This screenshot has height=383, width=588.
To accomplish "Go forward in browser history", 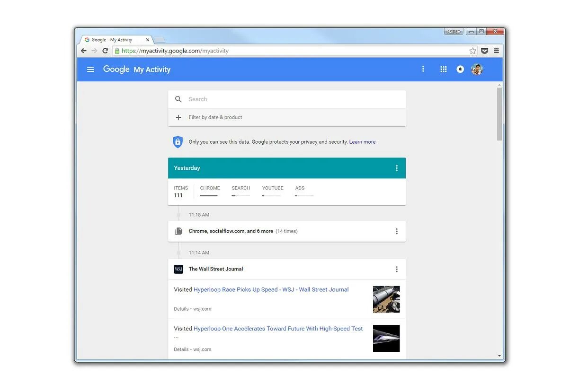I will pyautogui.click(x=94, y=51).
